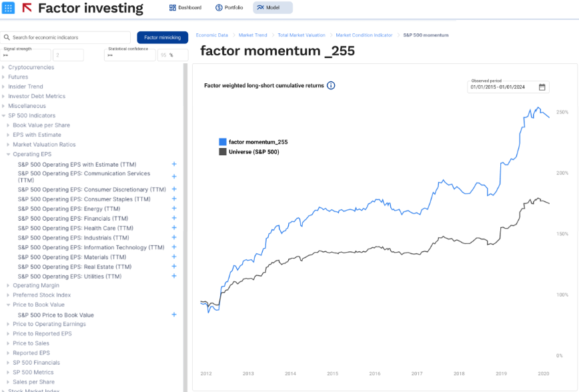Image resolution: width=579 pixels, height=392 pixels.
Task: Switch to the Dashboard tab
Action: tap(185, 8)
